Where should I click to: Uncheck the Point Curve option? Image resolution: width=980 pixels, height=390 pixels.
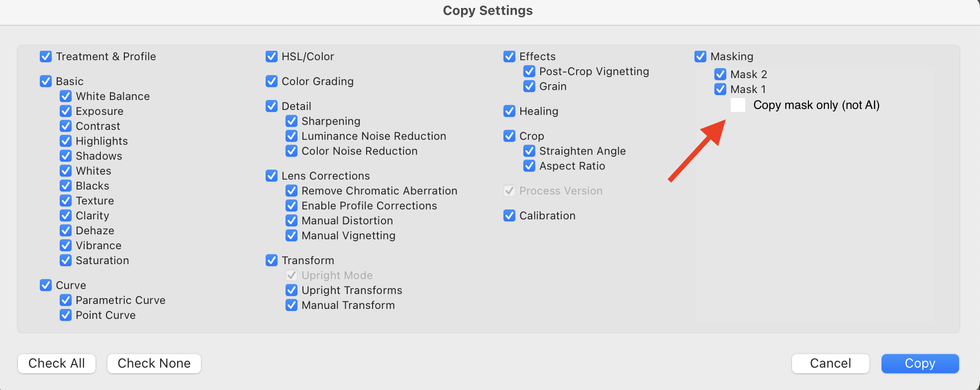[x=66, y=315]
